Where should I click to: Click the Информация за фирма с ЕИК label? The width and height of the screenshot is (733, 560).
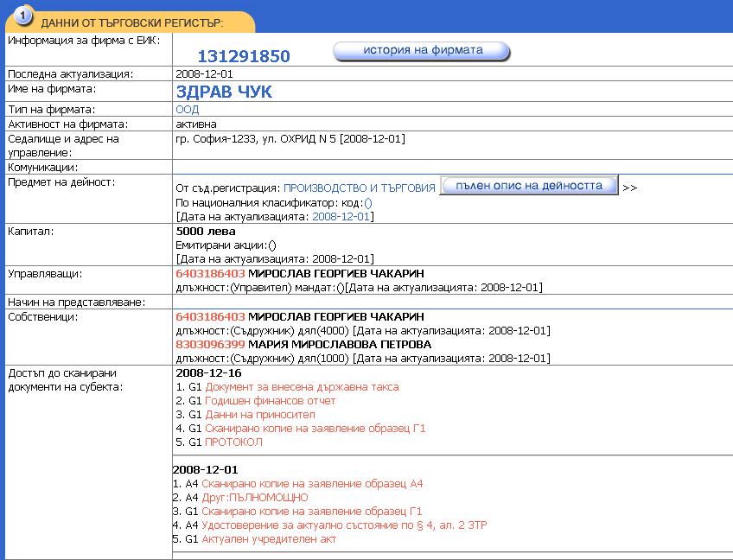click(x=84, y=41)
